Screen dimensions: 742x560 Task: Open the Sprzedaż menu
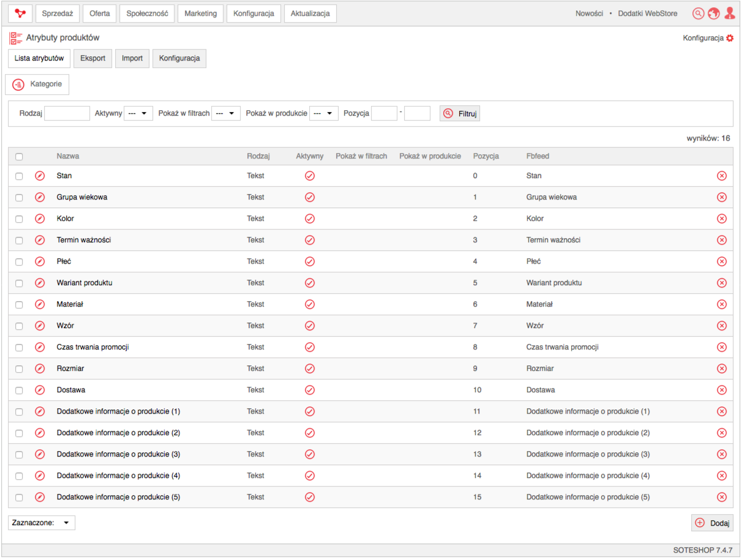tap(58, 13)
